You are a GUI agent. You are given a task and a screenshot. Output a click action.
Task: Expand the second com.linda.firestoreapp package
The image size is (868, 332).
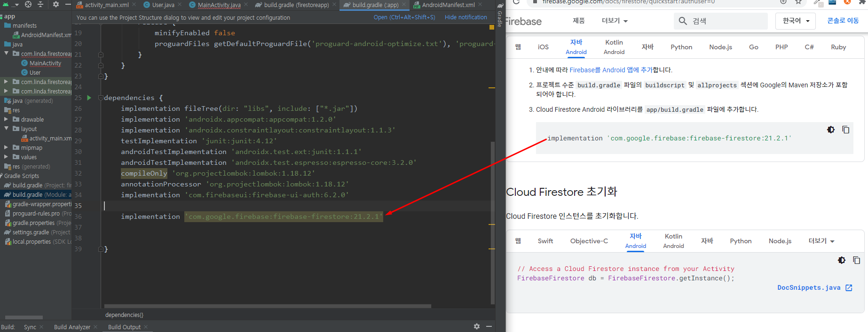[6, 82]
